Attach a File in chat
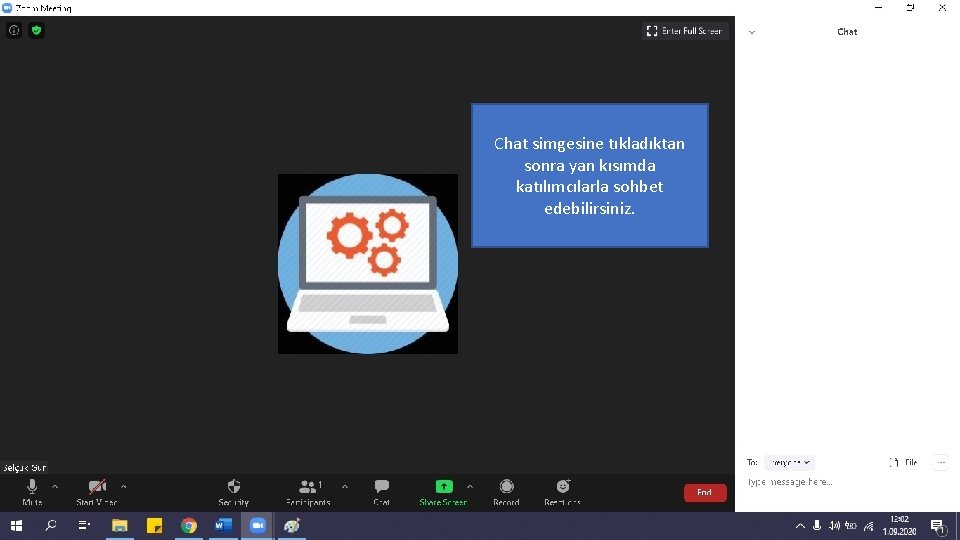This screenshot has height=540, width=960. [903, 462]
